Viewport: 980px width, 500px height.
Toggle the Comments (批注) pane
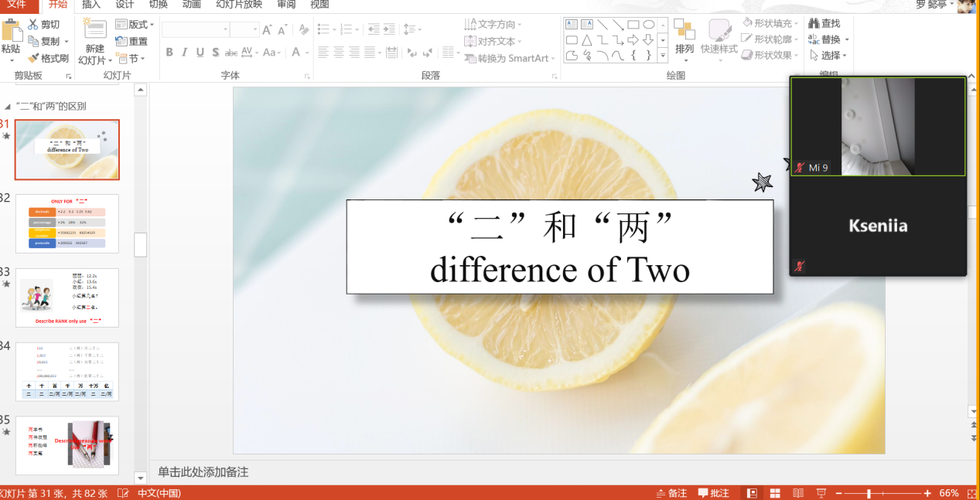714,493
